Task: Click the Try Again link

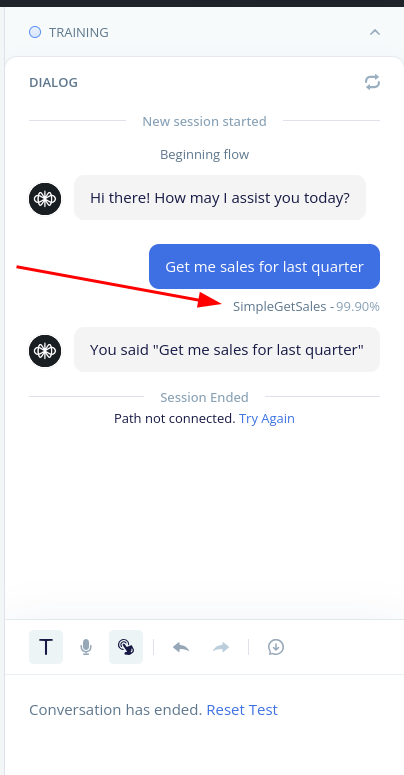Action: coord(267,419)
